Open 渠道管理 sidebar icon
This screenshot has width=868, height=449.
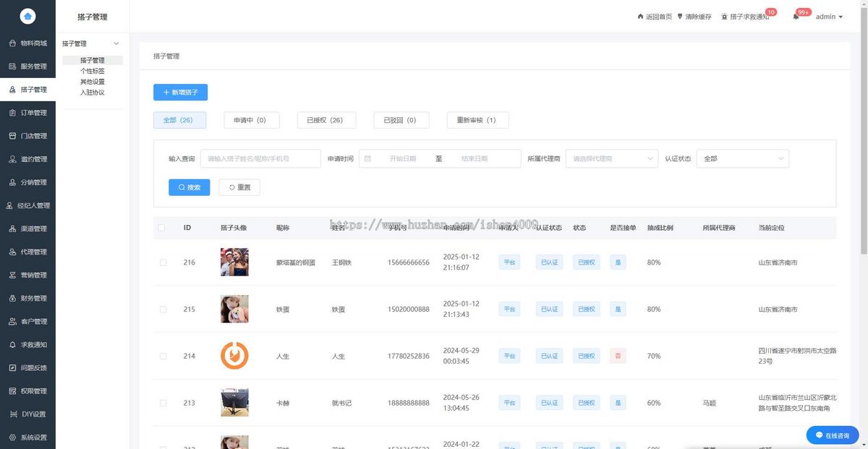pos(13,228)
